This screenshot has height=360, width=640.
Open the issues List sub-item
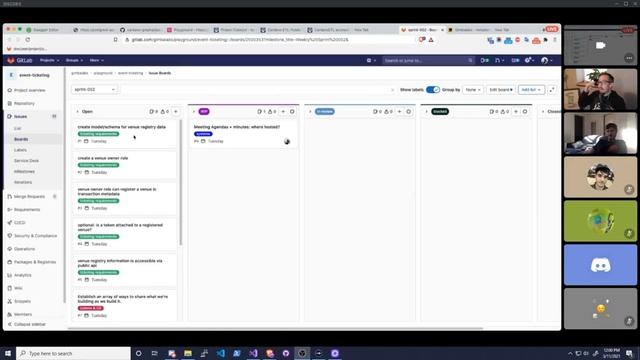(18, 129)
